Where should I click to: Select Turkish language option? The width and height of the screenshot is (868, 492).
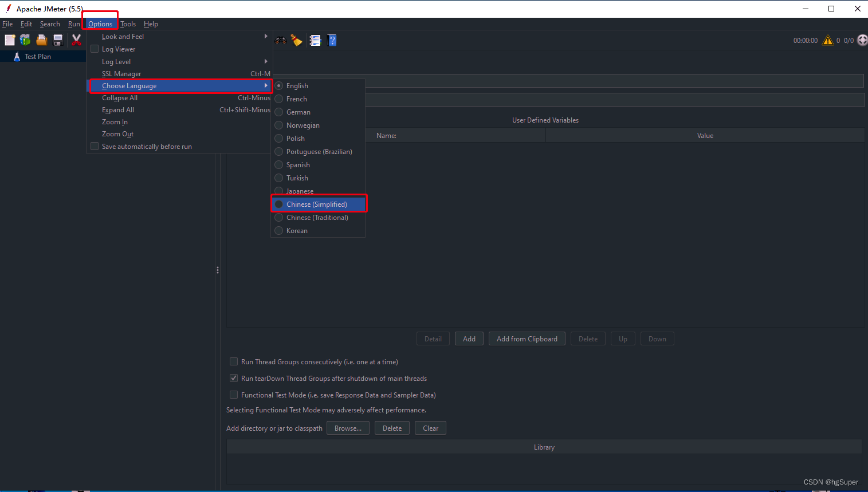tap(318, 178)
